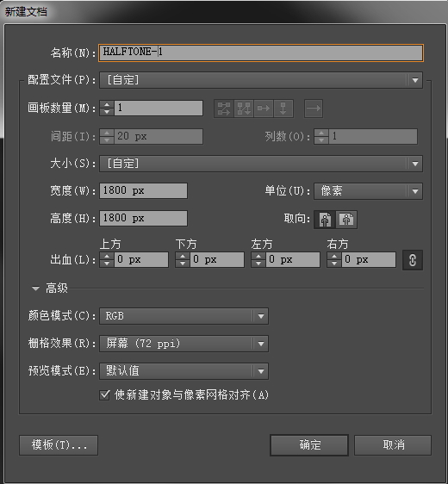The width and height of the screenshot is (448, 484).
Task: Click the 取消 cancel button
Action: click(393, 445)
